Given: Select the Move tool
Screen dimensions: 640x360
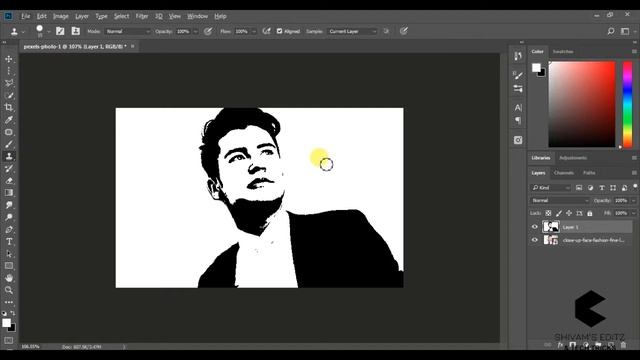Looking at the screenshot, I should 9,59.
